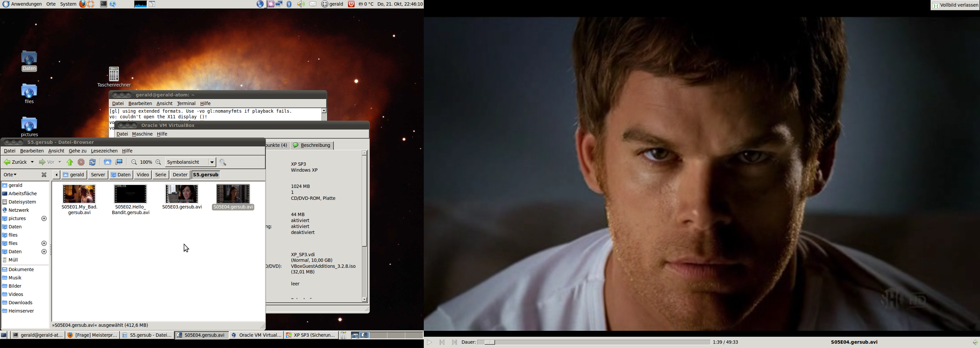Open the file search magnifier
Image resolution: width=980 pixels, height=348 pixels.
223,163
